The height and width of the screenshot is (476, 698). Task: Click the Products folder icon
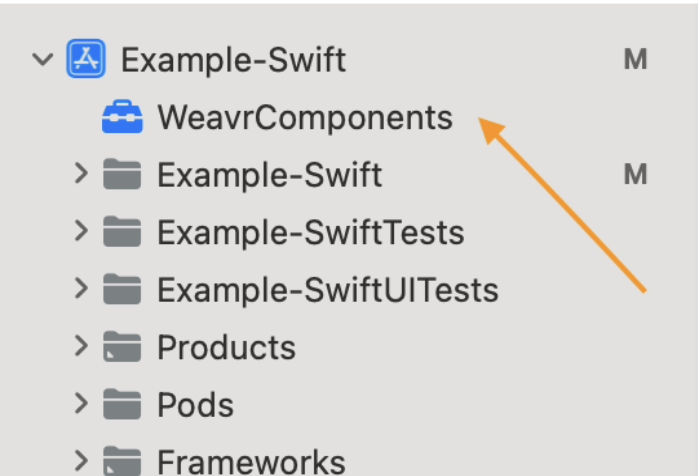122,346
